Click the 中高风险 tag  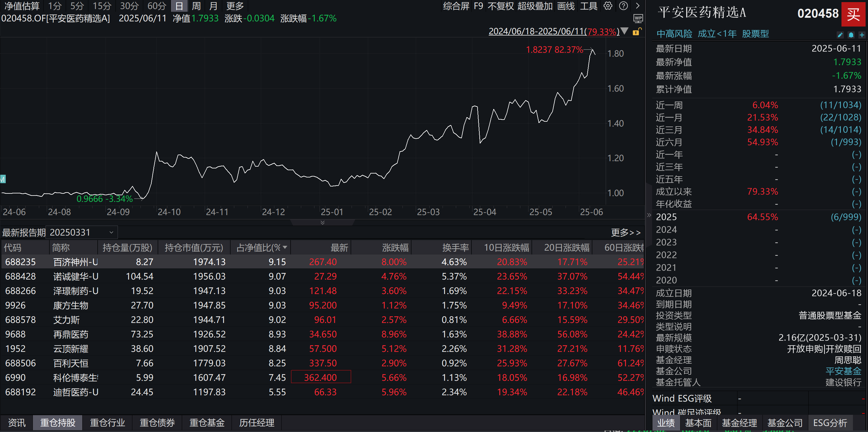pos(674,34)
